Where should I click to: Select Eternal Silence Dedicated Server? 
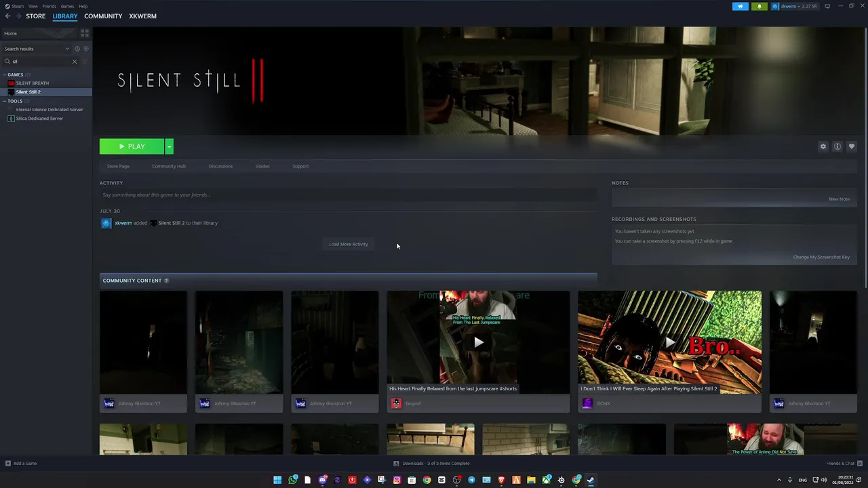click(50, 110)
